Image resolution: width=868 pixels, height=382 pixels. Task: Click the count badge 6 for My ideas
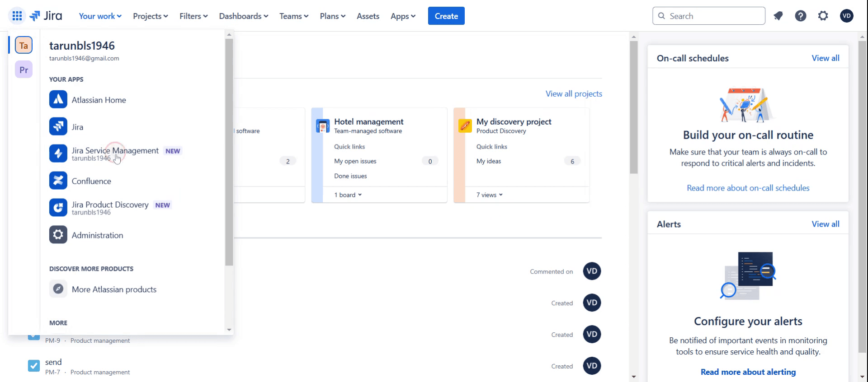click(572, 161)
